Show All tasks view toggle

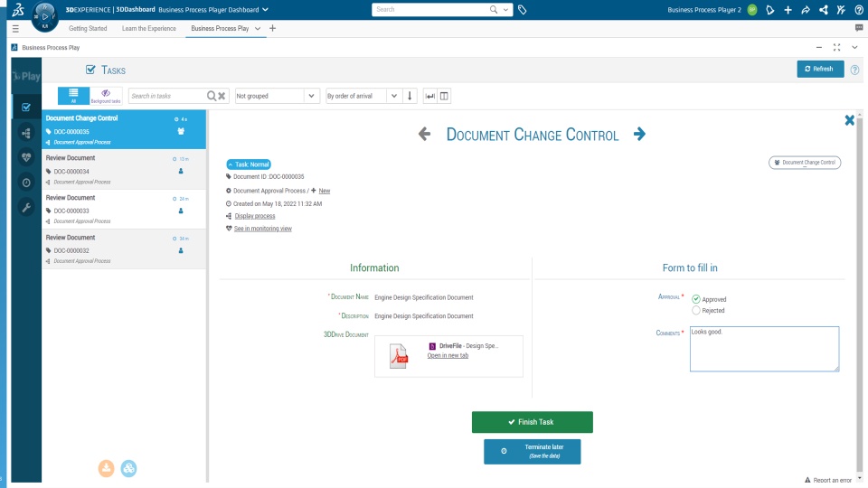click(x=73, y=96)
